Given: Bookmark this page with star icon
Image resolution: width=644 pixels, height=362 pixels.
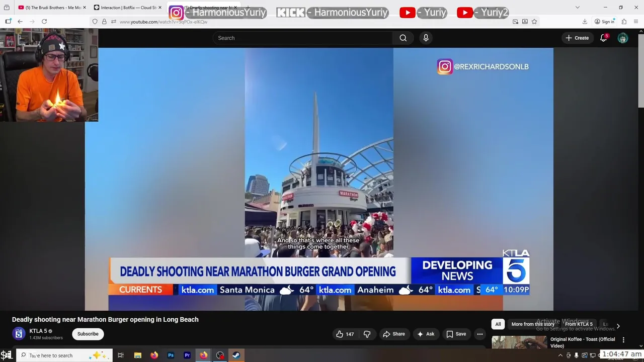Looking at the screenshot, I should 534,22.
